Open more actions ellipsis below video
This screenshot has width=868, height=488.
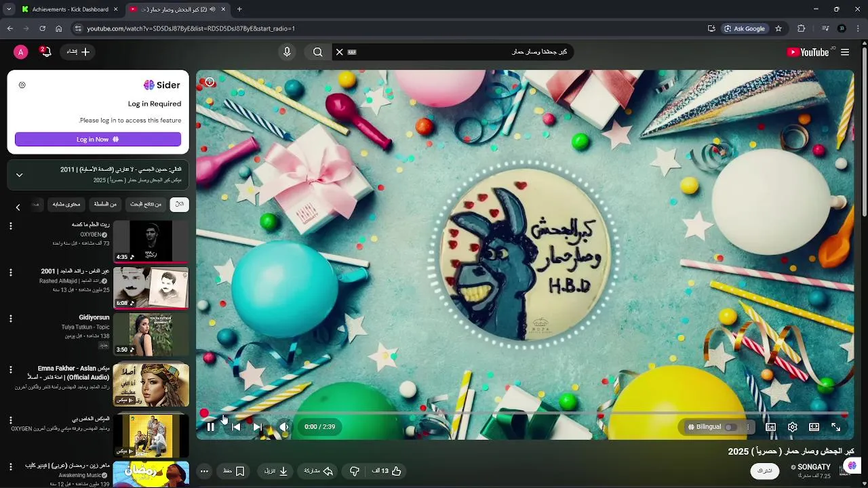coord(204,471)
